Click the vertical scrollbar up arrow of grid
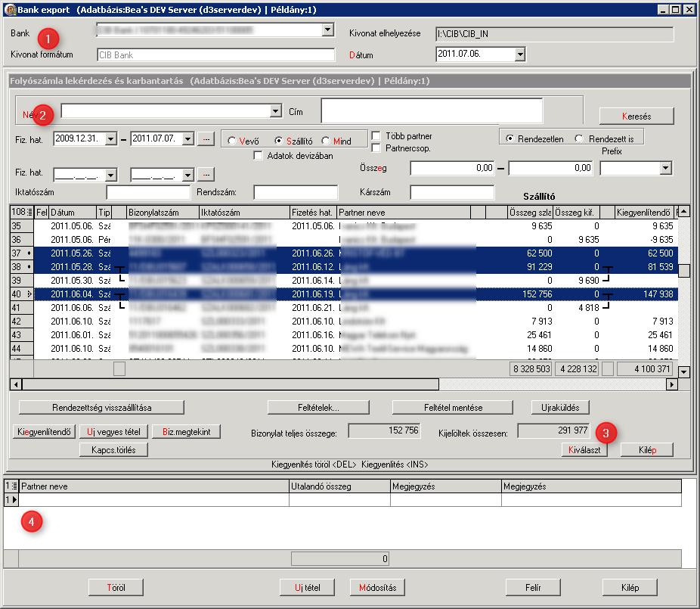This screenshot has width=700, height=609. [683, 212]
